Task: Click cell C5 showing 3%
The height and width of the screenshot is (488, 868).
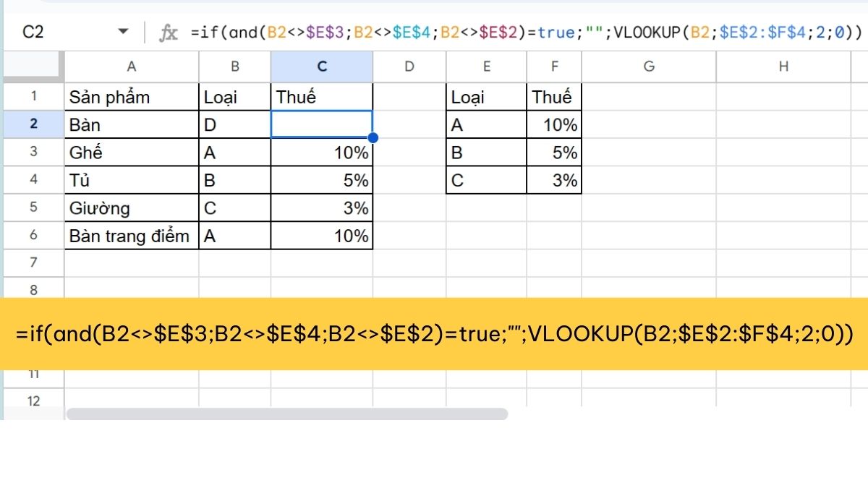Action: (x=323, y=208)
